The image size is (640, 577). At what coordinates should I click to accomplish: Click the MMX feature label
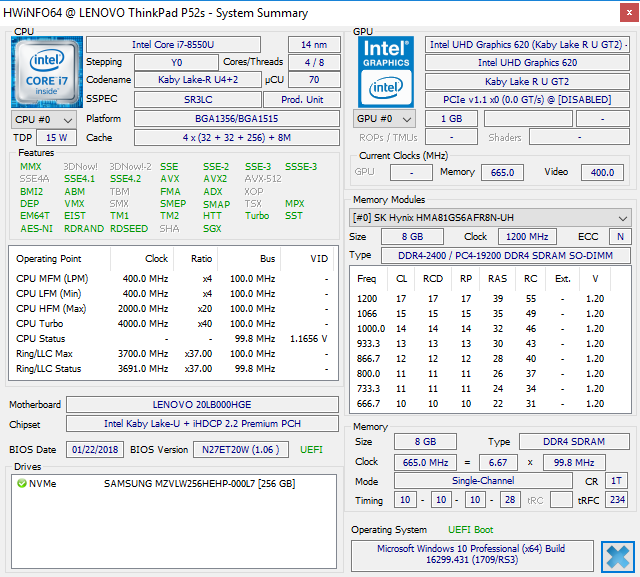coord(31,166)
